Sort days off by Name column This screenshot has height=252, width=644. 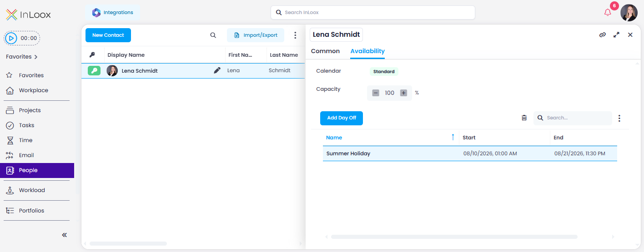pyautogui.click(x=334, y=138)
